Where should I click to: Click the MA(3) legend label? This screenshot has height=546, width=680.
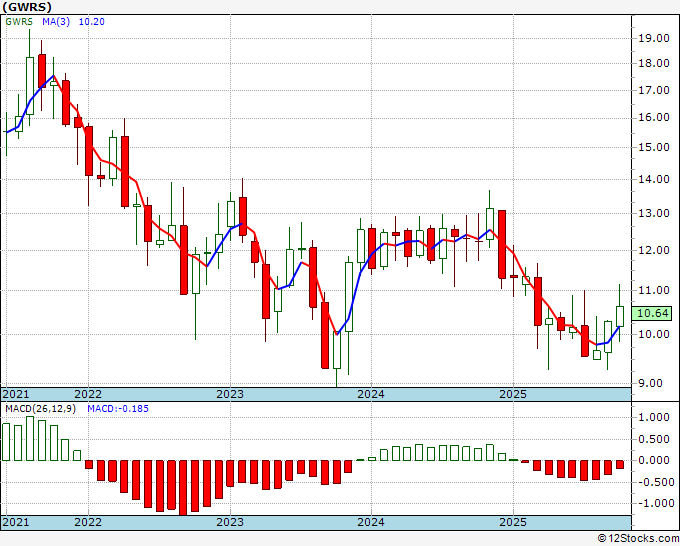click(56, 22)
